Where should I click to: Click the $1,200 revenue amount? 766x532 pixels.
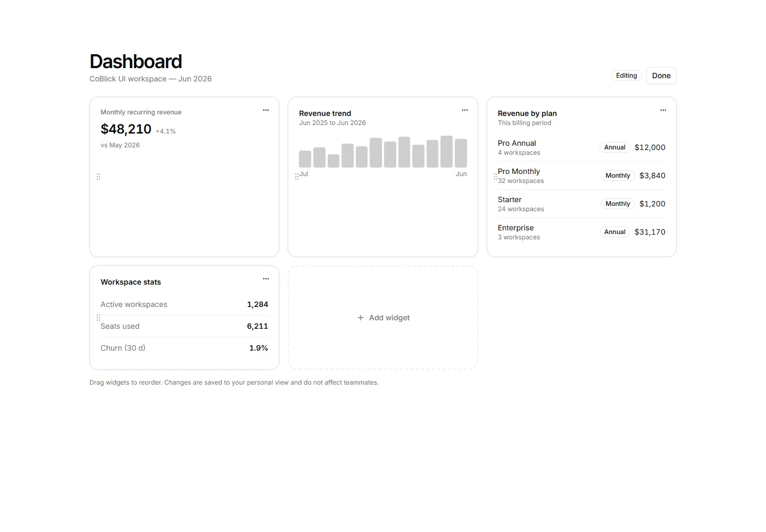point(652,204)
